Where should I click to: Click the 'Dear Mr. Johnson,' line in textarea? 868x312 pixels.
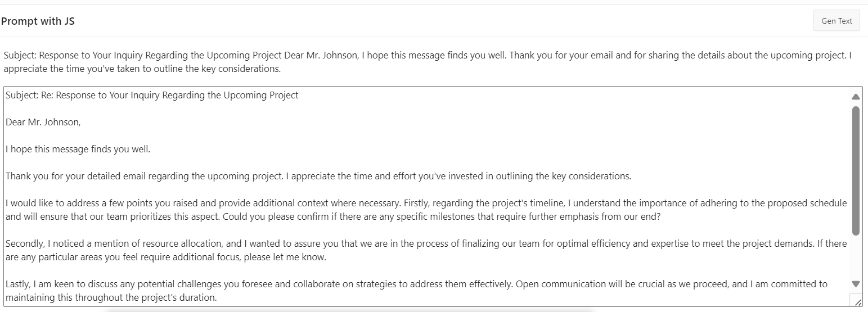(x=43, y=122)
